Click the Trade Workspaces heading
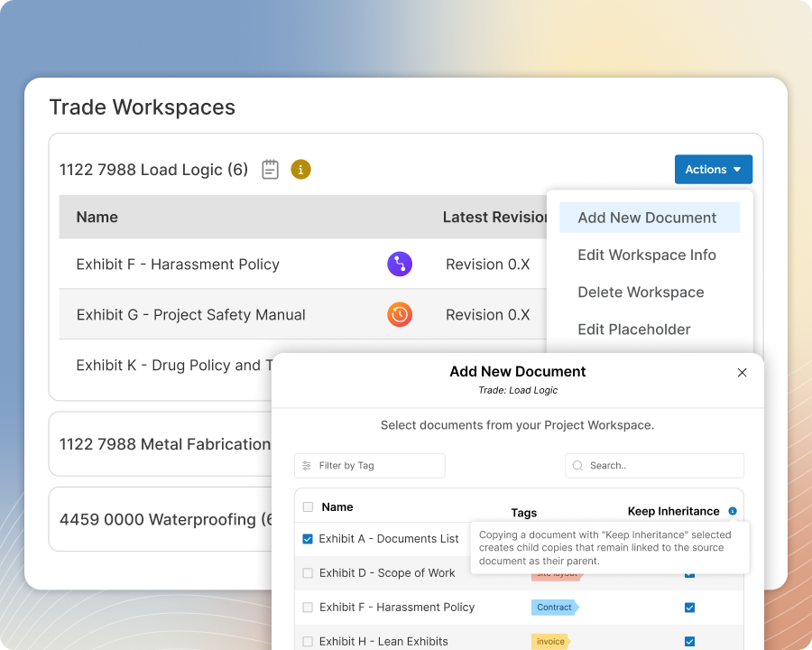The image size is (812, 650). (x=143, y=107)
